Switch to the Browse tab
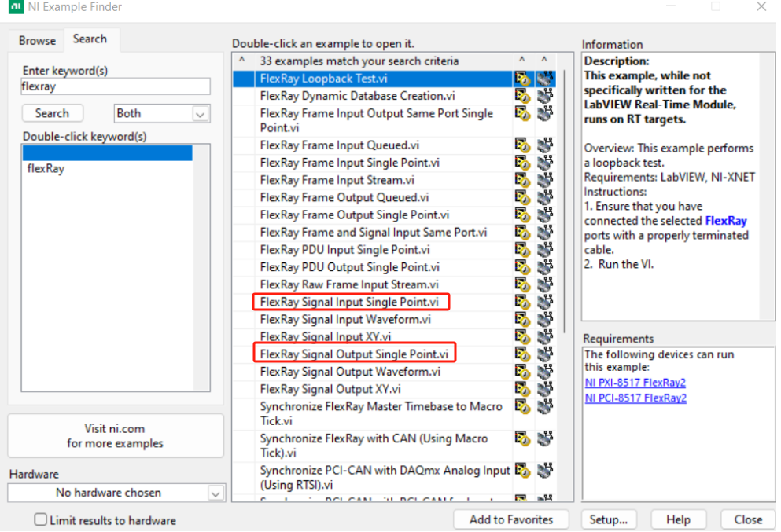The height and width of the screenshot is (532, 781). click(37, 40)
